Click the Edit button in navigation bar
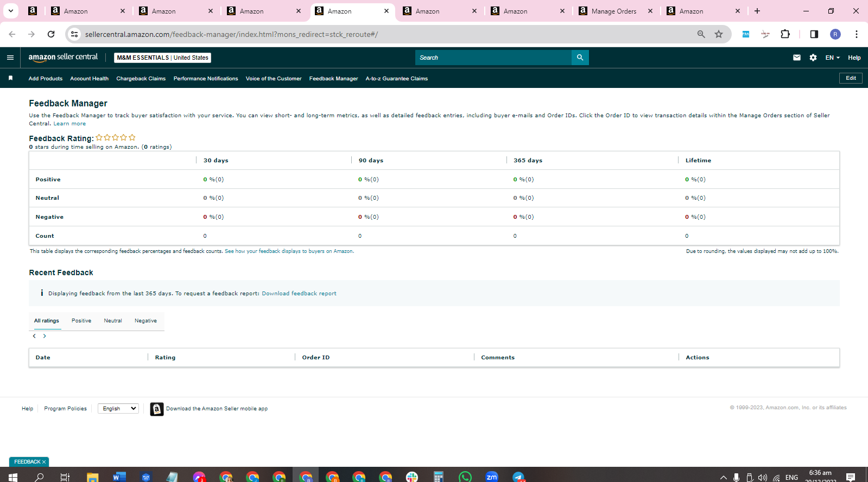Image resolution: width=868 pixels, height=482 pixels. (851, 78)
